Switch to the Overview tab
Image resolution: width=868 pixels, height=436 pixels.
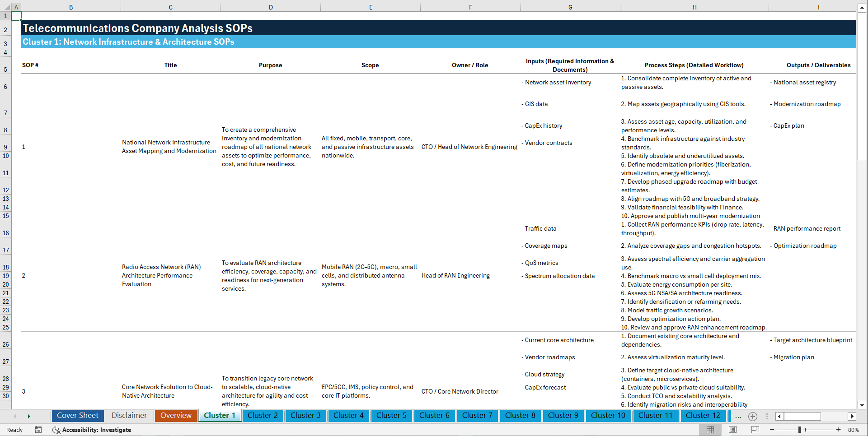(x=176, y=415)
